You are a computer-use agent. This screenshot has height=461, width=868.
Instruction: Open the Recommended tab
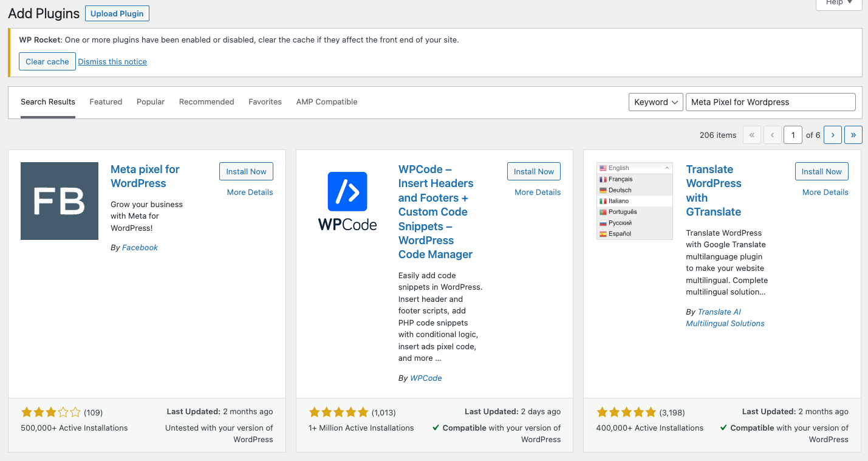(207, 102)
